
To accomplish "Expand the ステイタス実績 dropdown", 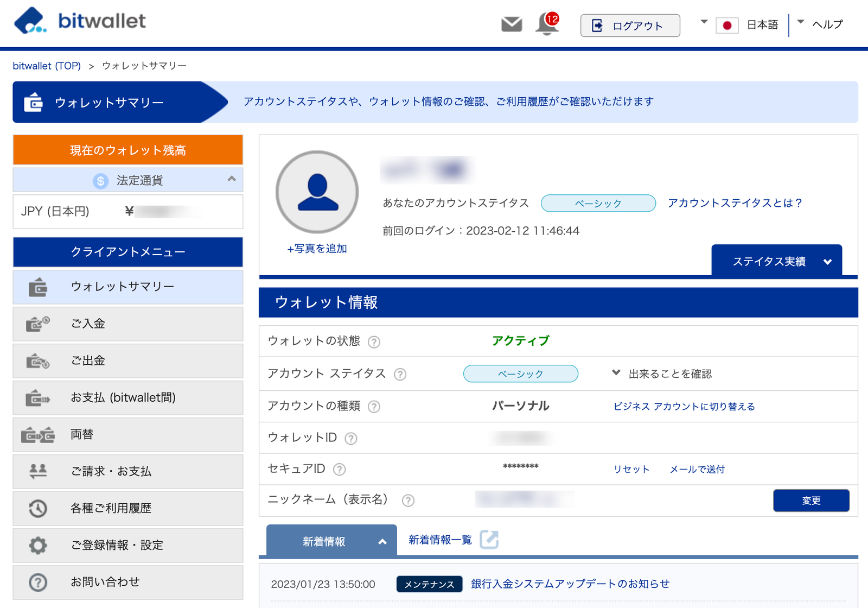I will pos(776,261).
